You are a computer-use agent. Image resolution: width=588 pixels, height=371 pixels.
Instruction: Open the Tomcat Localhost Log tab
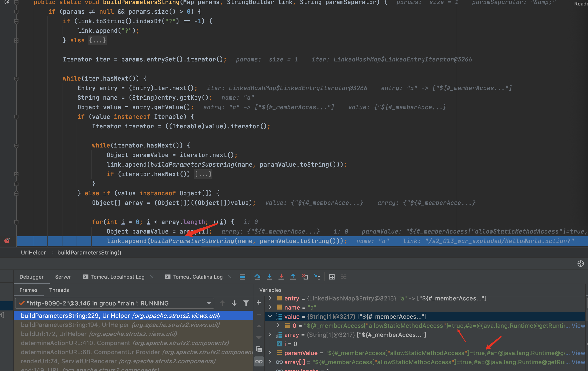[x=118, y=277]
